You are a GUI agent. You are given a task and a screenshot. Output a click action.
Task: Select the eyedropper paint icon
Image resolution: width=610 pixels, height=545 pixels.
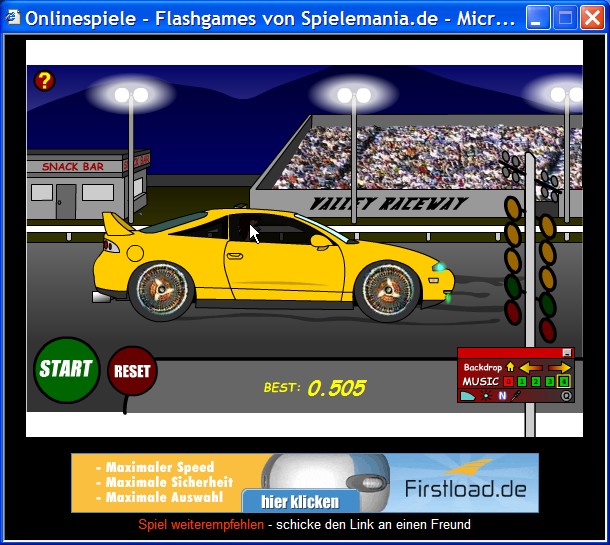(517, 395)
